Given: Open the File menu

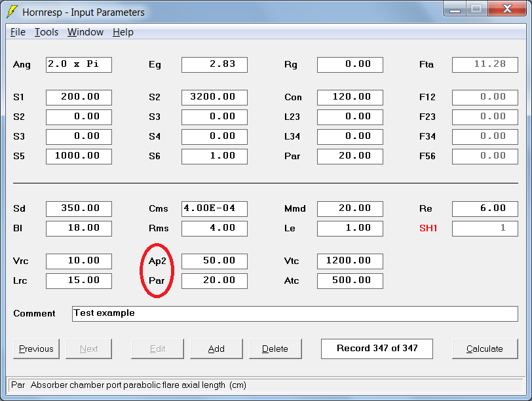Looking at the screenshot, I should [x=18, y=32].
